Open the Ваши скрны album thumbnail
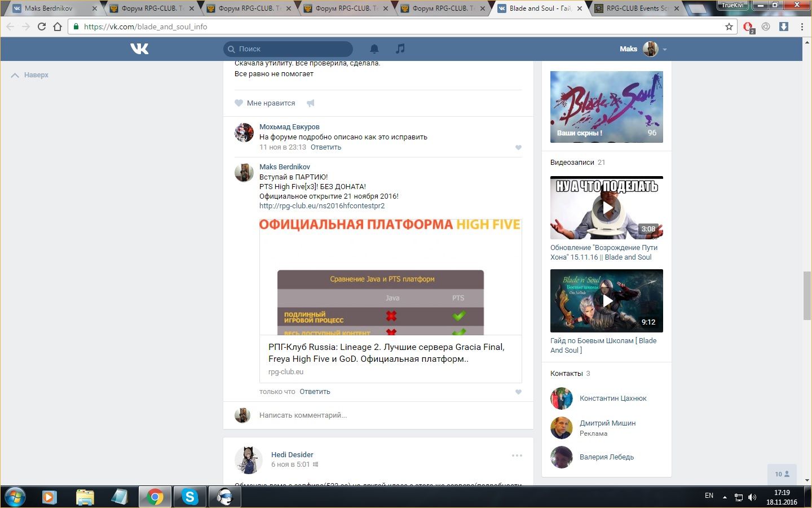 pyautogui.click(x=607, y=107)
